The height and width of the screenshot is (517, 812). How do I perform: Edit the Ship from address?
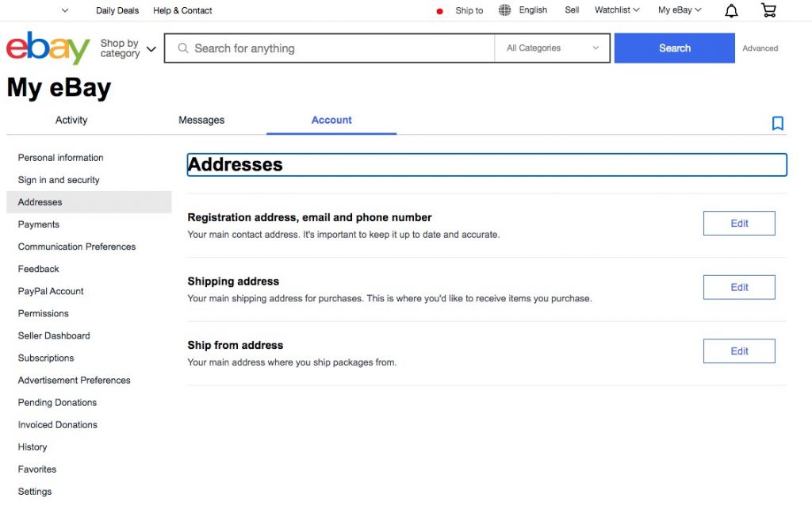tap(739, 351)
